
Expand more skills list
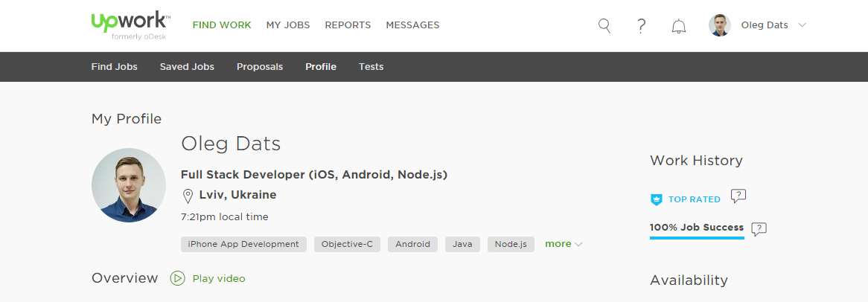(564, 244)
